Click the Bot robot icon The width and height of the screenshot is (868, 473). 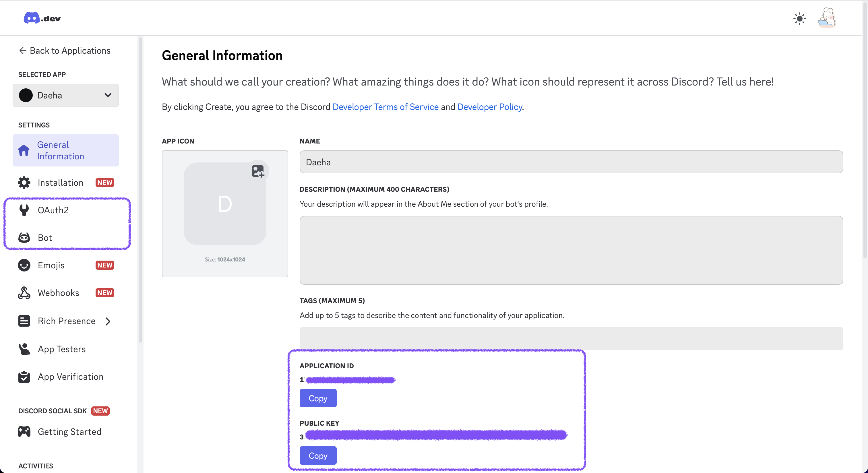(x=24, y=238)
